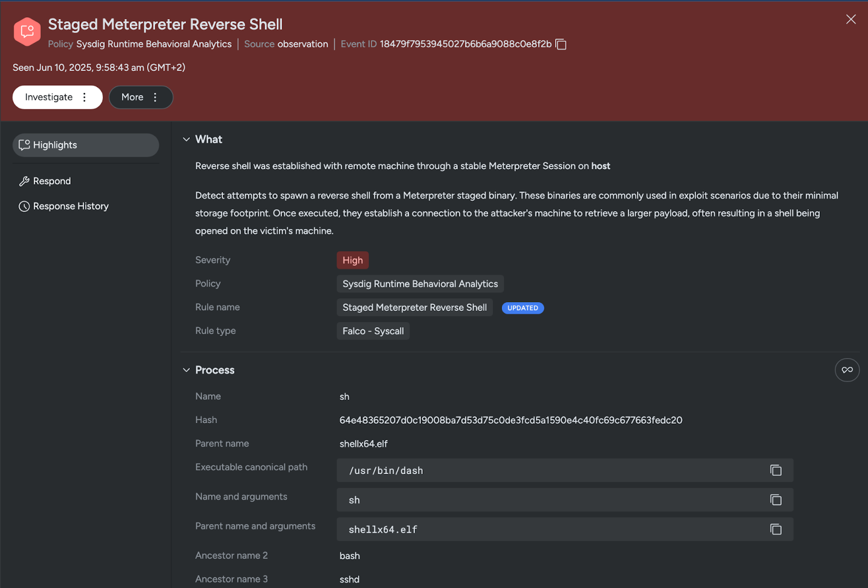868x588 pixels.
Task: Click the Process Name value sh
Action: [x=344, y=397]
